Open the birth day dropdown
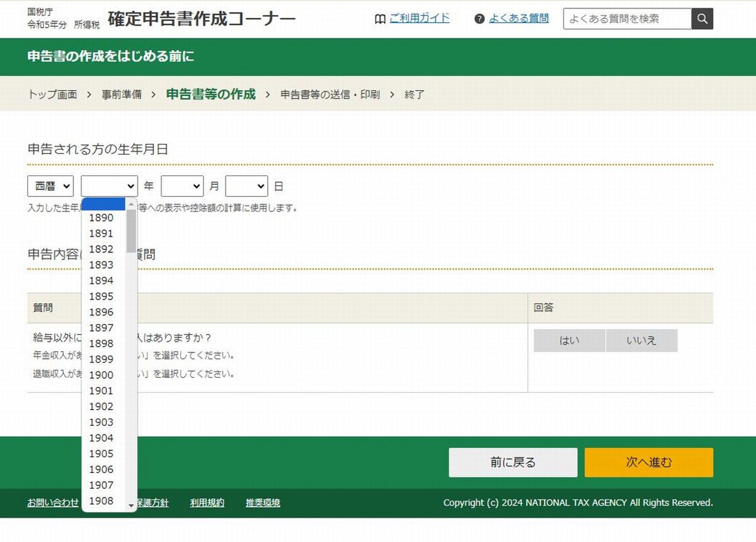This screenshot has height=542, width=756. tap(246, 186)
